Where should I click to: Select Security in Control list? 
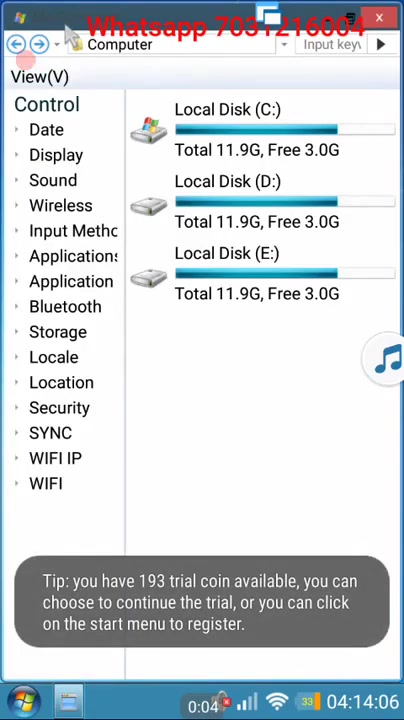59,408
